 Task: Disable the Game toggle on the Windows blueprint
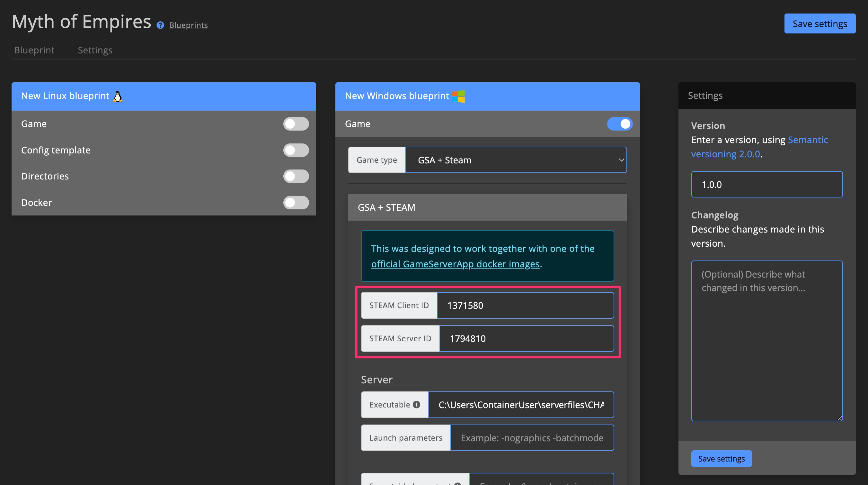tap(619, 124)
